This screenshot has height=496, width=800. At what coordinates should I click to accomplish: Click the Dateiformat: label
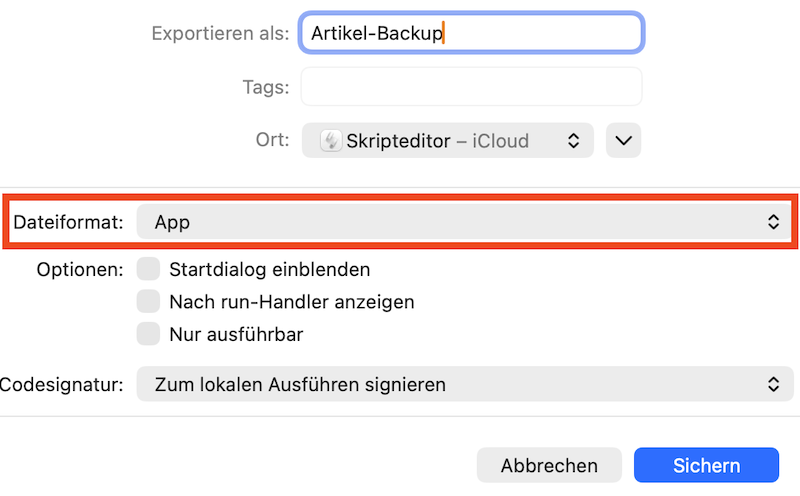[68, 222]
